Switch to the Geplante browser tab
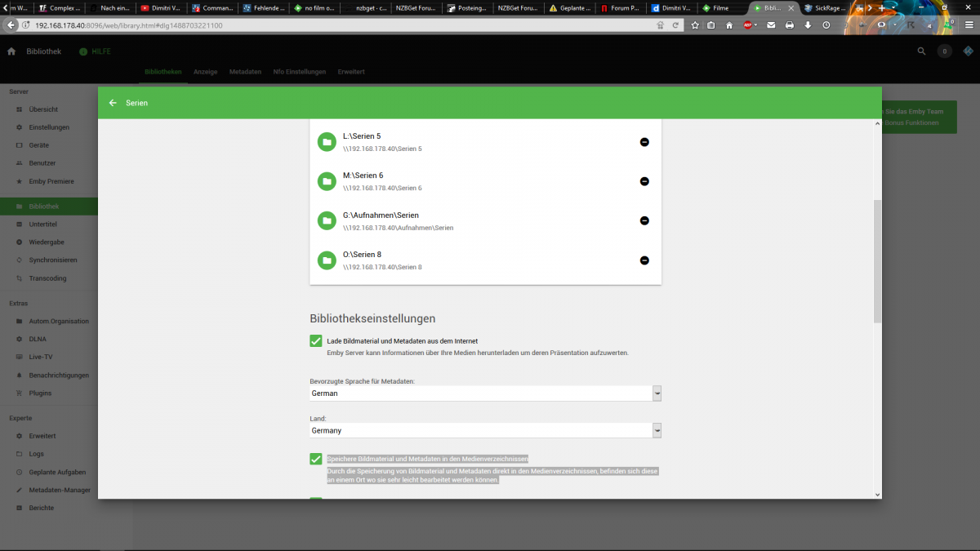 (x=570, y=8)
